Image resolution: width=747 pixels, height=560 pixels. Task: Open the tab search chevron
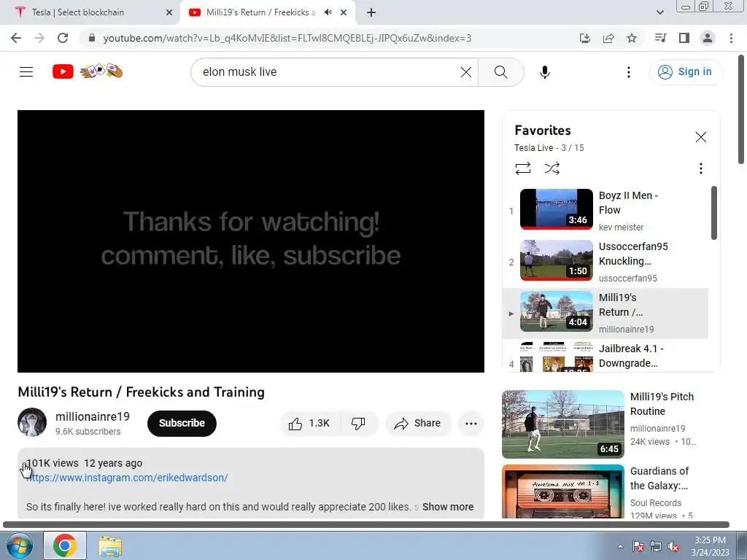pos(659,12)
